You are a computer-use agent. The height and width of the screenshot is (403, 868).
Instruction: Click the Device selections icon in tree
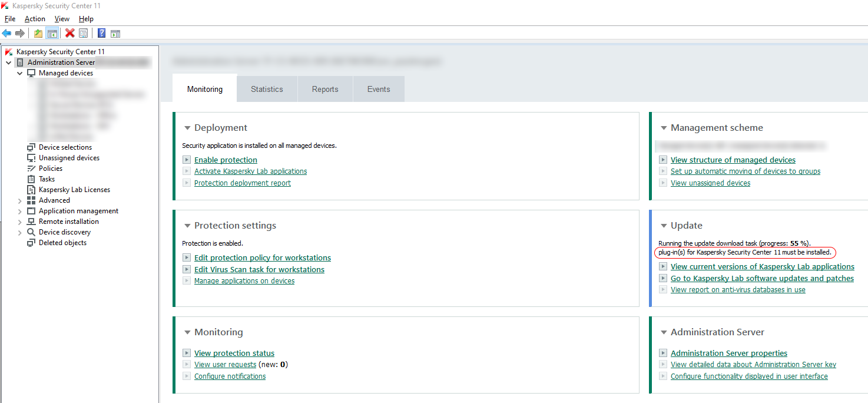pos(31,147)
